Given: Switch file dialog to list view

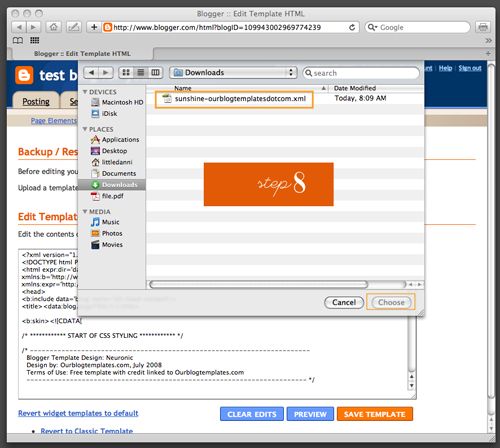Looking at the screenshot, I should tap(141, 72).
